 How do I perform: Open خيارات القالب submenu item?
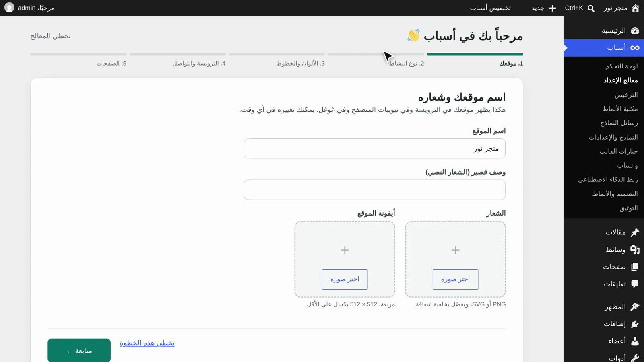619,152
